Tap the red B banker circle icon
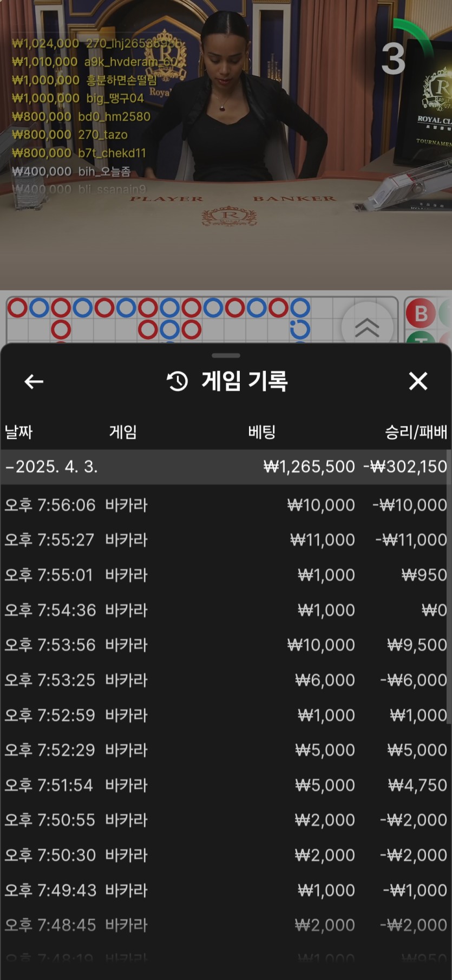The height and width of the screenshot is (980, 452). pos(421,313)
